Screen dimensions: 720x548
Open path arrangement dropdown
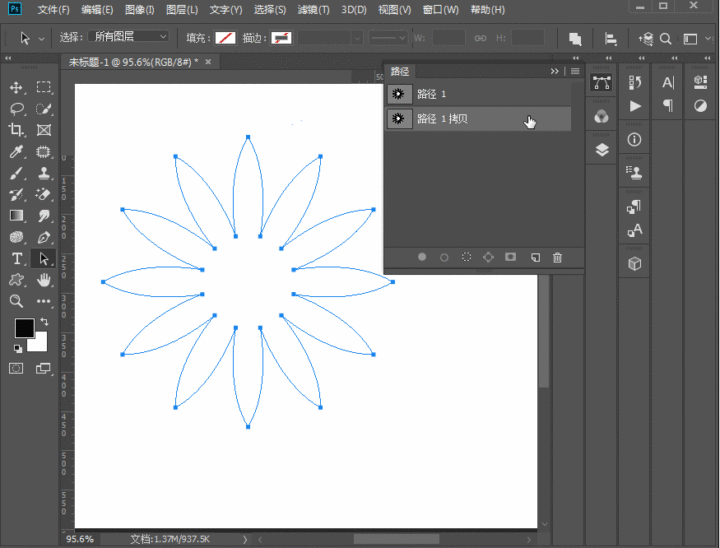[x=645, y=39]
